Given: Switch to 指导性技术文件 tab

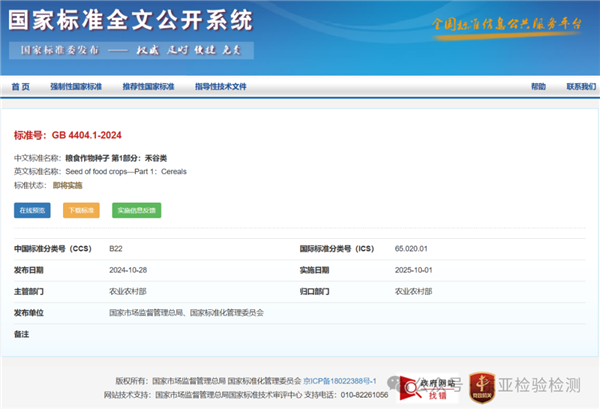Looking at the screenshot, I should tap(220, 87).
